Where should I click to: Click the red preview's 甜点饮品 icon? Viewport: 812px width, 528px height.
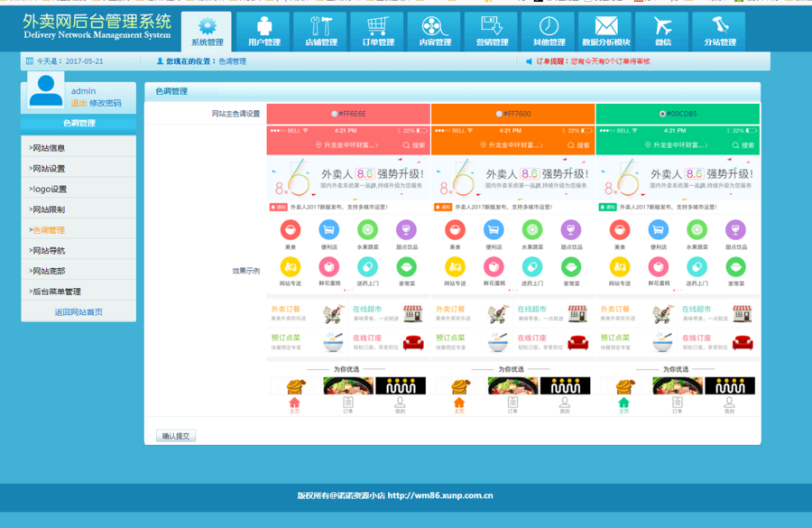click(x=407, y=229)
